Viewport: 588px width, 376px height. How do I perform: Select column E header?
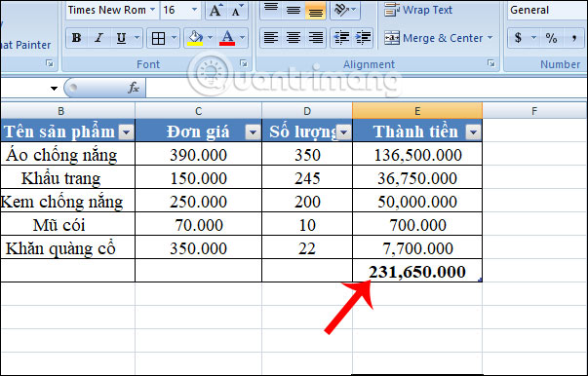click(x=417, y=111)
